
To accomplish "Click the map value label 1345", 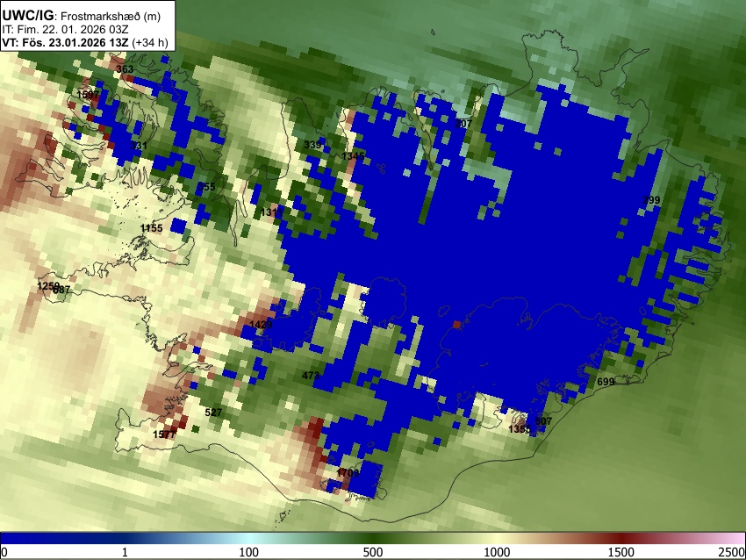I will click(353, 156).
